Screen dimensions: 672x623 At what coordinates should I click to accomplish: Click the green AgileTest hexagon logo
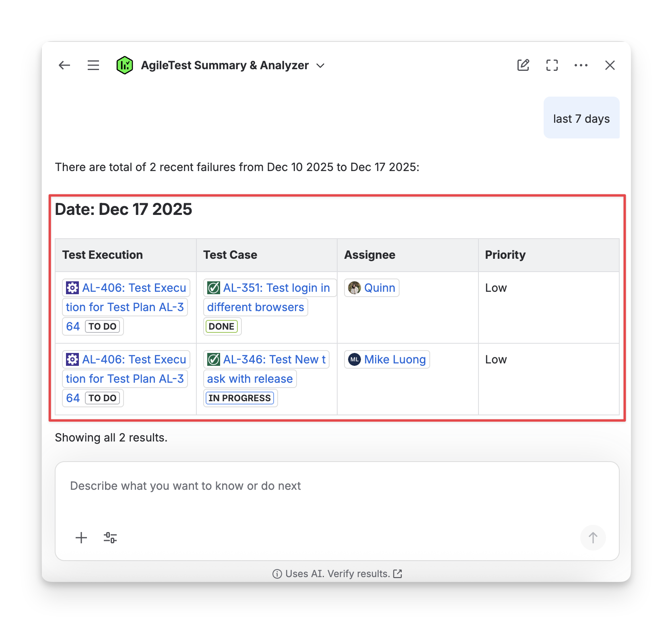point(125,65)
